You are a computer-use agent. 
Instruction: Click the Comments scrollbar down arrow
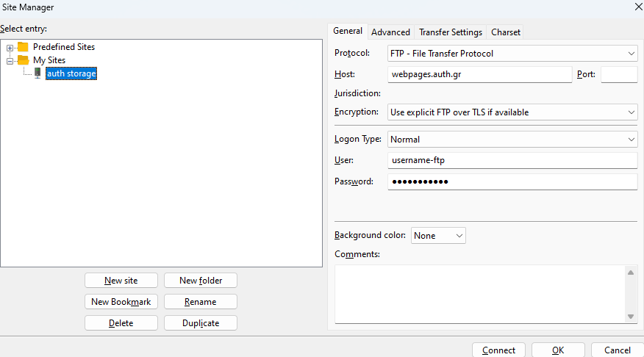631,316
